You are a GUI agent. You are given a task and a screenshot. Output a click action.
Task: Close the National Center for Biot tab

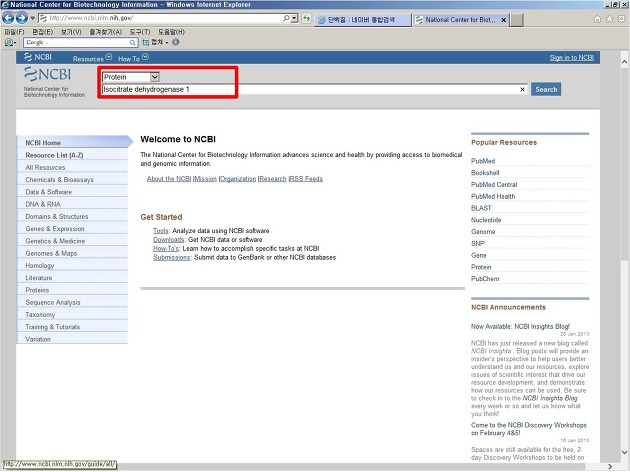(x=503, y=20)
